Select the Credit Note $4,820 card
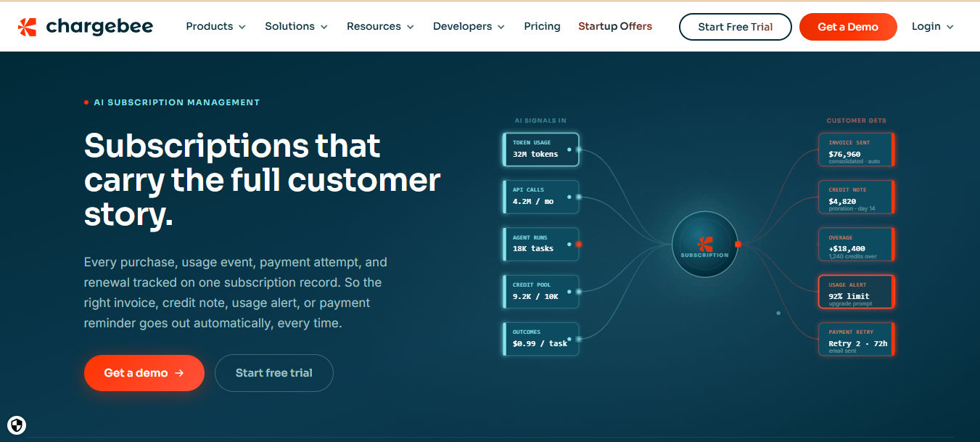The height and width of the screenshot is (442, 980). pyautogui.click(x=857, y=197)
